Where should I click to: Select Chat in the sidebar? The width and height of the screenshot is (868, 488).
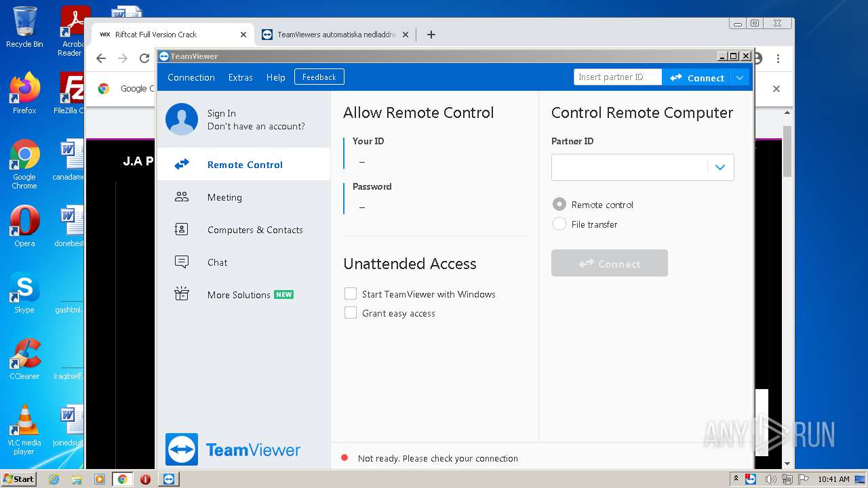coord(244,262)
